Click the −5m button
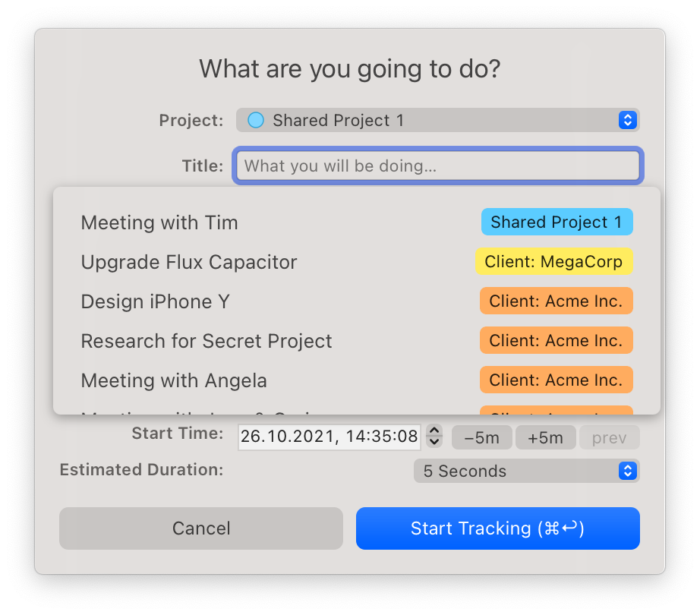The height and width of the screenshot is (615, 700). pos(481,437)
